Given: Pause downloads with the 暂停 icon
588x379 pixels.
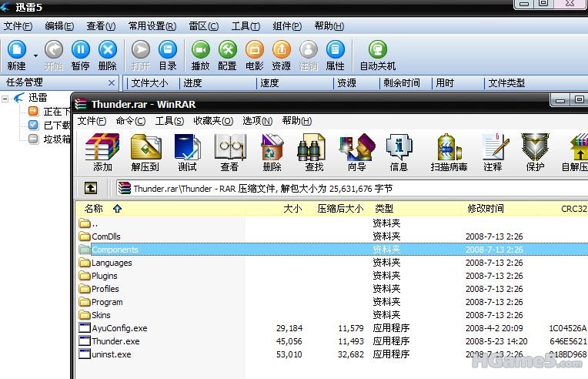Looking at the screenshot, I should pos(81,49).
